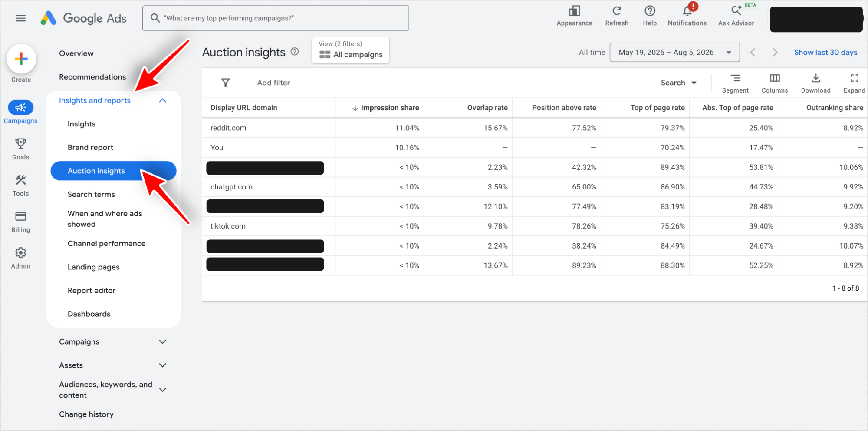Open the Goals trophy icon
The height and width of the screenshot is (431, 868).
20,143
